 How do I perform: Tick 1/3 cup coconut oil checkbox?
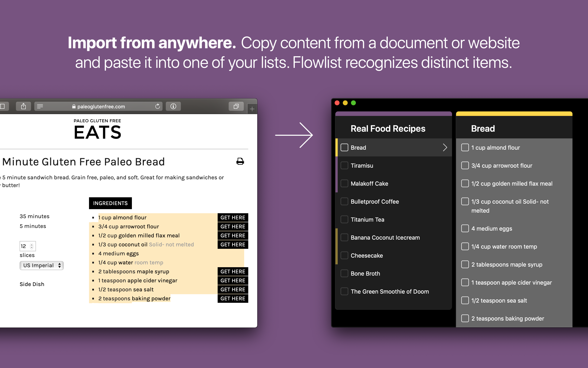pyautogui.click(x=465, y=202)
